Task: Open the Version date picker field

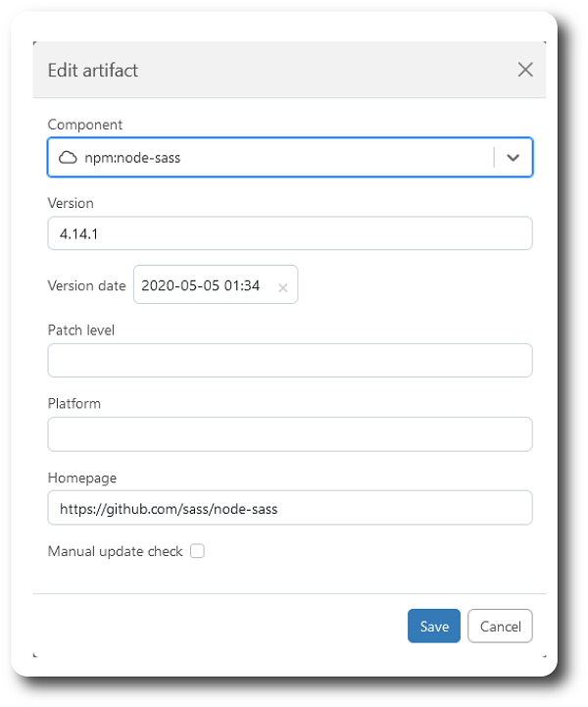Action: click(x=216, y=285)
